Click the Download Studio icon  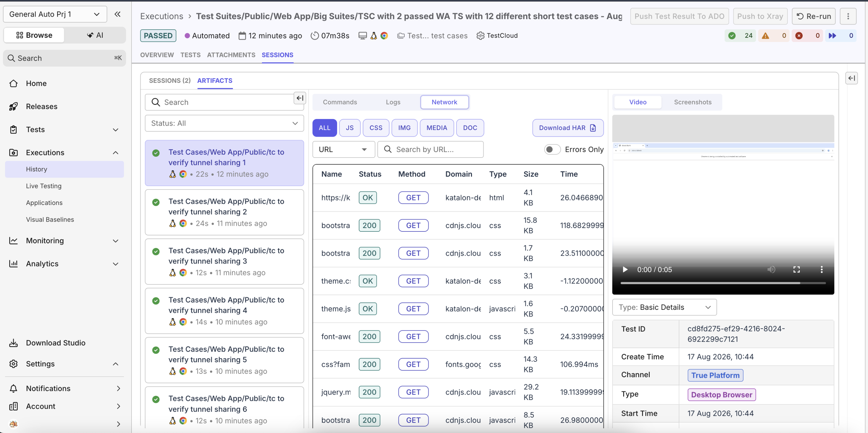(14, 343)
